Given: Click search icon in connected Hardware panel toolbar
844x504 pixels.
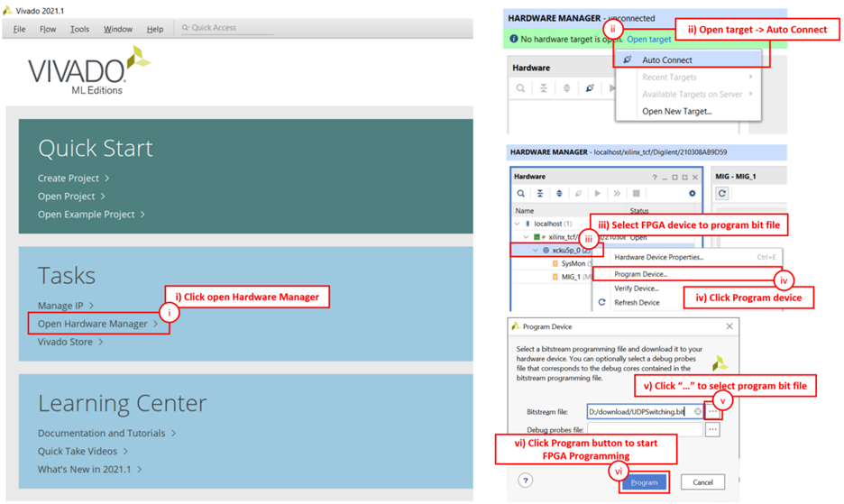Looking at the screenshot, I should 520,193.
